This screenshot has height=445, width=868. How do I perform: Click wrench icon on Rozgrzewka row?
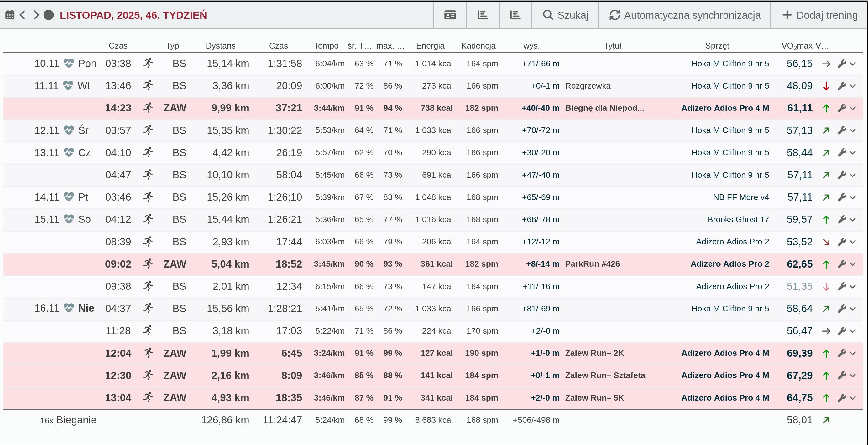click(842, 86)
